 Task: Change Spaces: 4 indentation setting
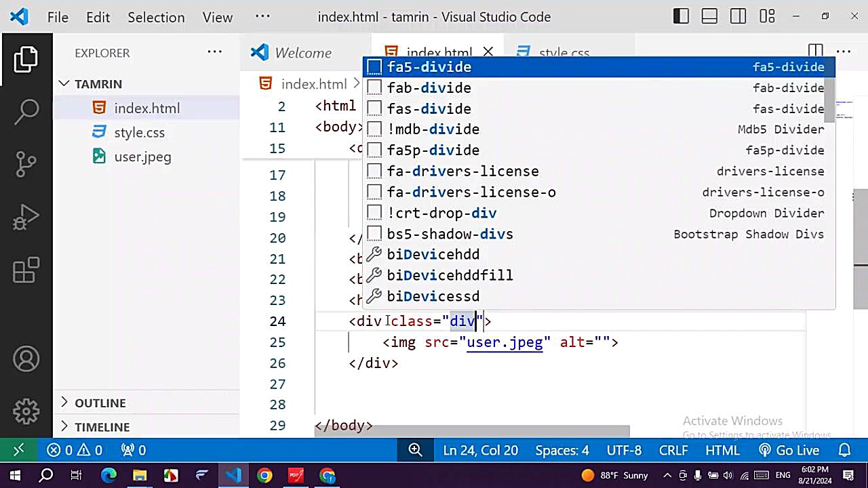click(x=561, y=450)
